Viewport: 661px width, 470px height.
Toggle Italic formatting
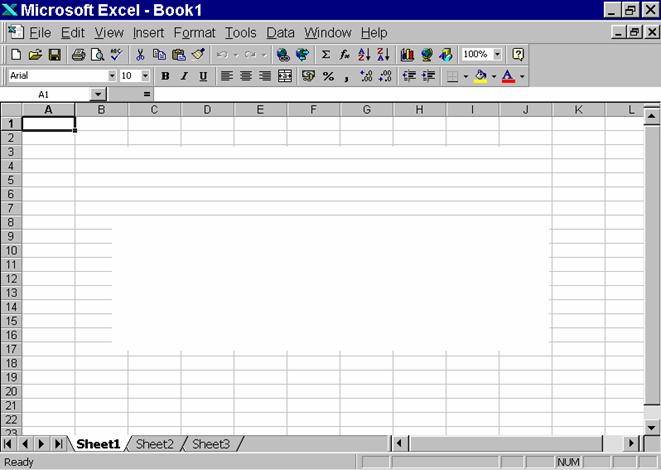(x=184, y=76)
